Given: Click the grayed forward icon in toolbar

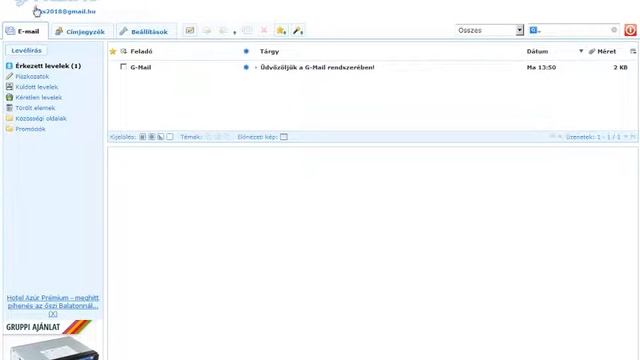Looking at the screenshot, I should coord(247,31).
